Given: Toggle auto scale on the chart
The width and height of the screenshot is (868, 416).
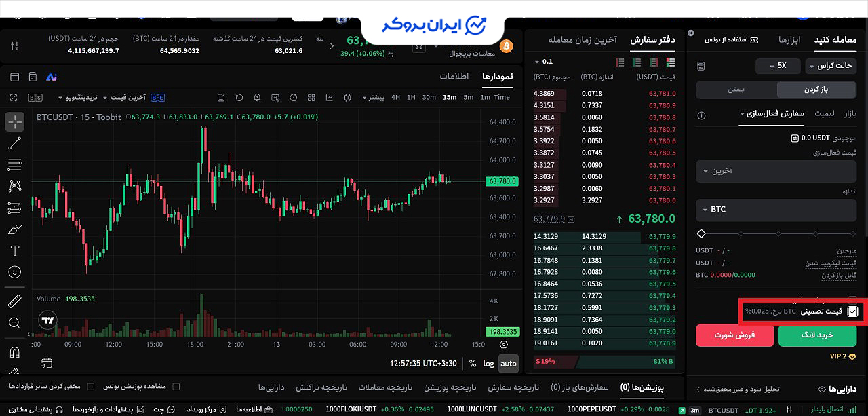Looking at the screenshot, I should (x=508, y=363).
